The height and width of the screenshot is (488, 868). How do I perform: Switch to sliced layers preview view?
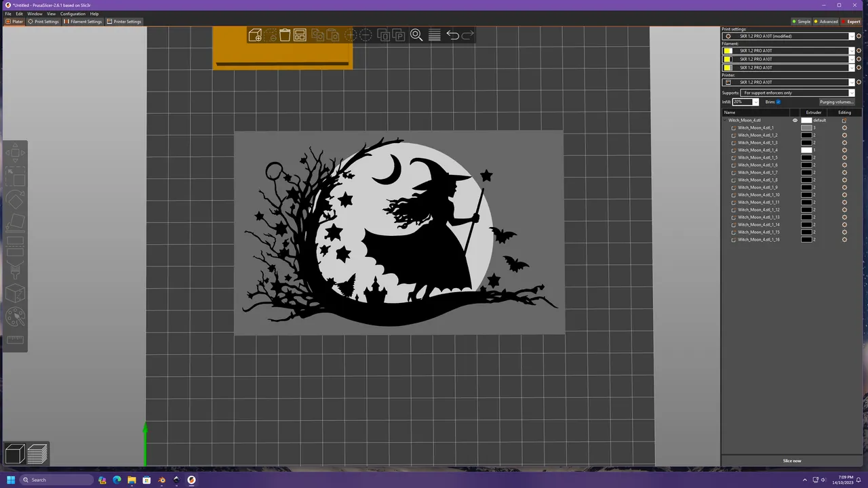(x=37, y=453)
